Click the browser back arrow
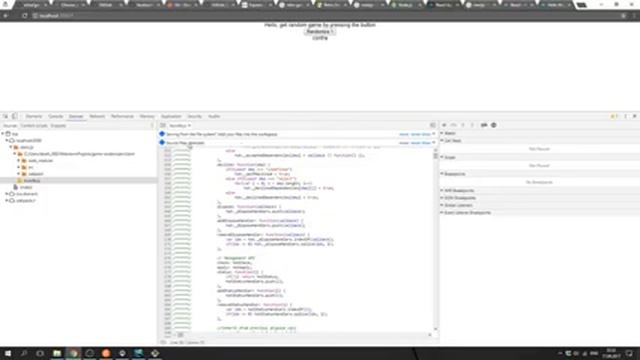 pos(6,16)
